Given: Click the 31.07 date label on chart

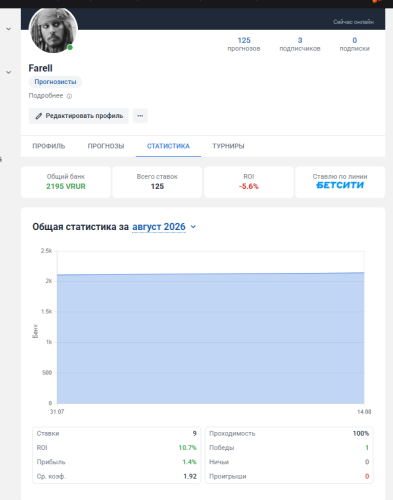Looking at the screenshot, I should [x=57, y=412].
